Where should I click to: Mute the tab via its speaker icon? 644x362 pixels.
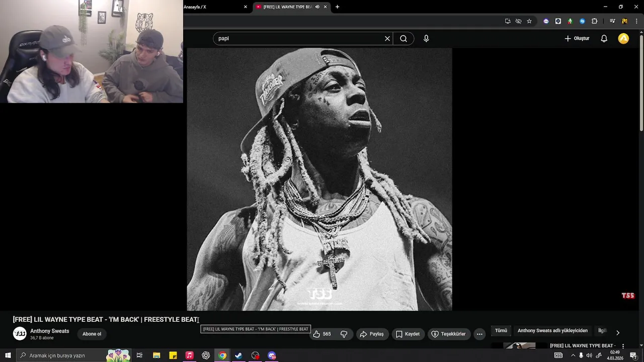(317, 7)
